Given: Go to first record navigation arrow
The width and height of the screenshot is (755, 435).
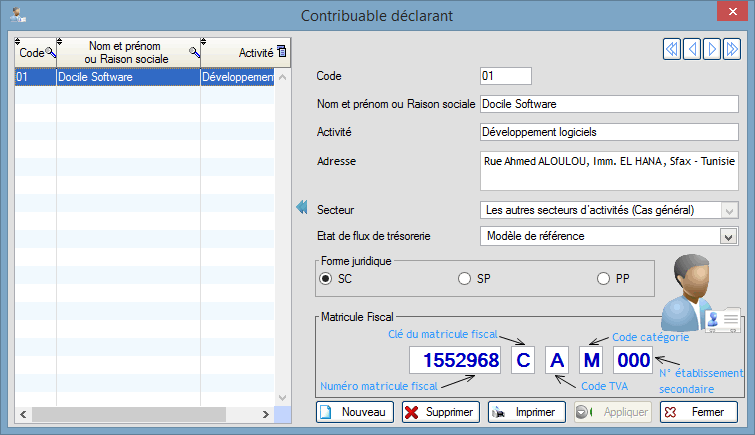Looking at the screenshot, I should 672,49.
